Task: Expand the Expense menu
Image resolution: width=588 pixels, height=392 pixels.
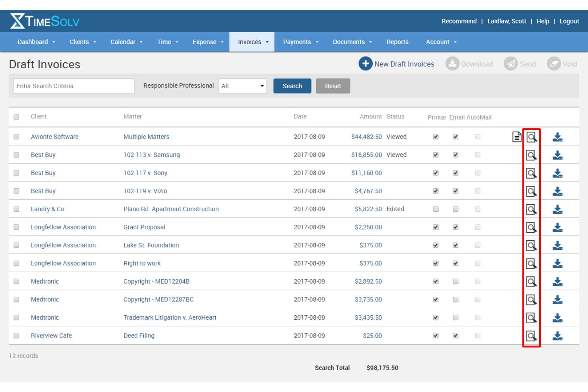Action: click(208, 42)
